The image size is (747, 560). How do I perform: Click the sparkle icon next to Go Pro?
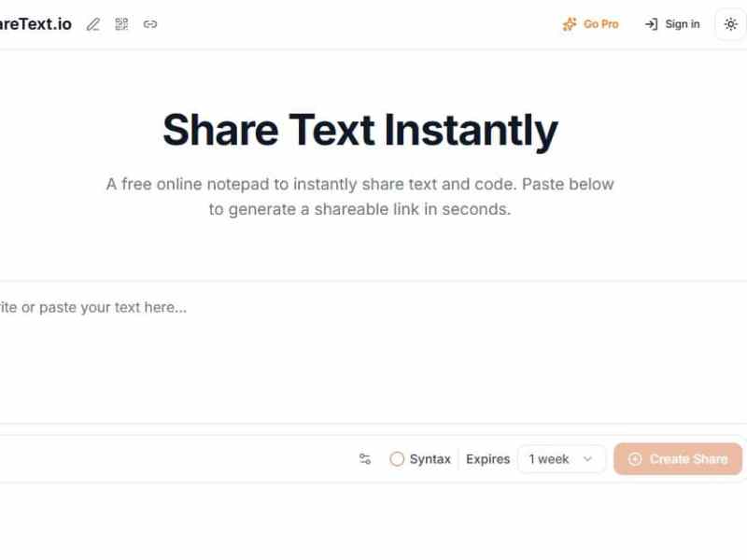569,24
